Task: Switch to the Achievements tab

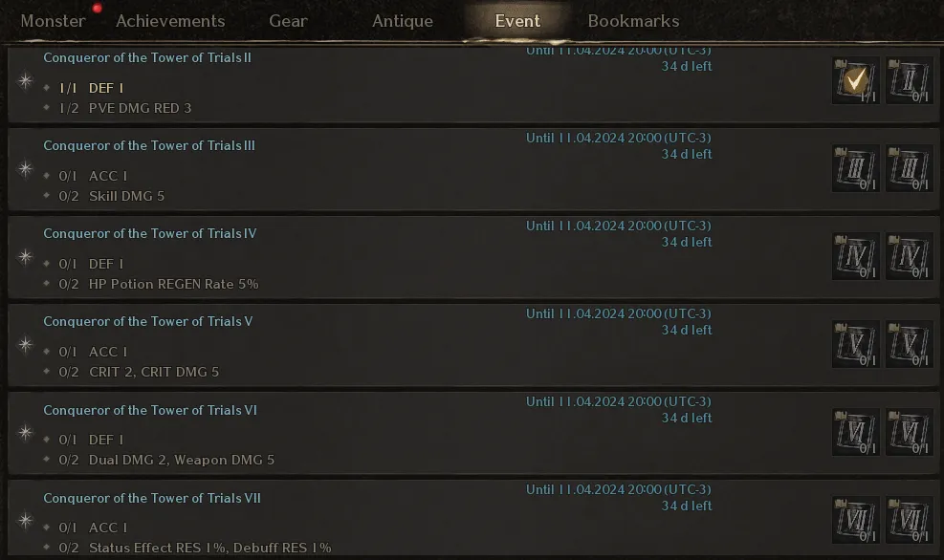Action: 170,21
